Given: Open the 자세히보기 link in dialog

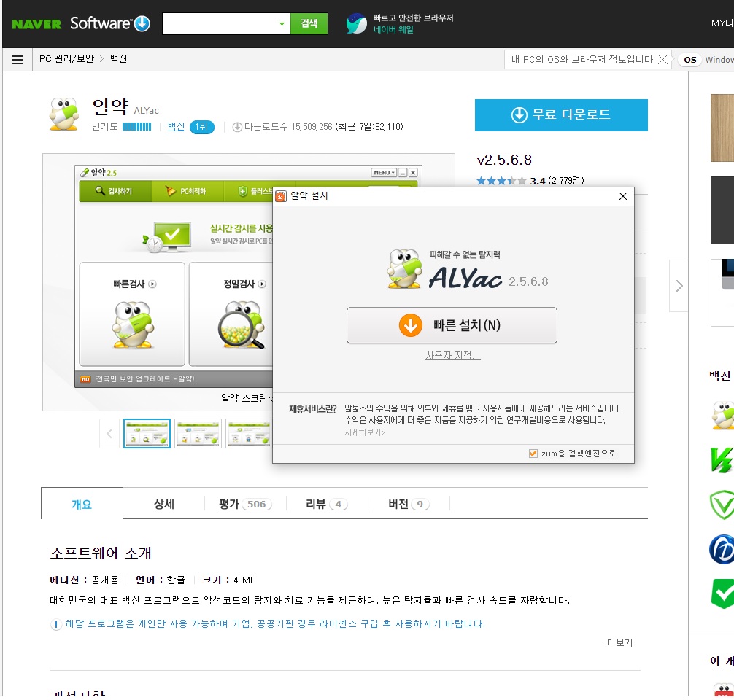Looking at the screenshot, I should pos(365,432).
